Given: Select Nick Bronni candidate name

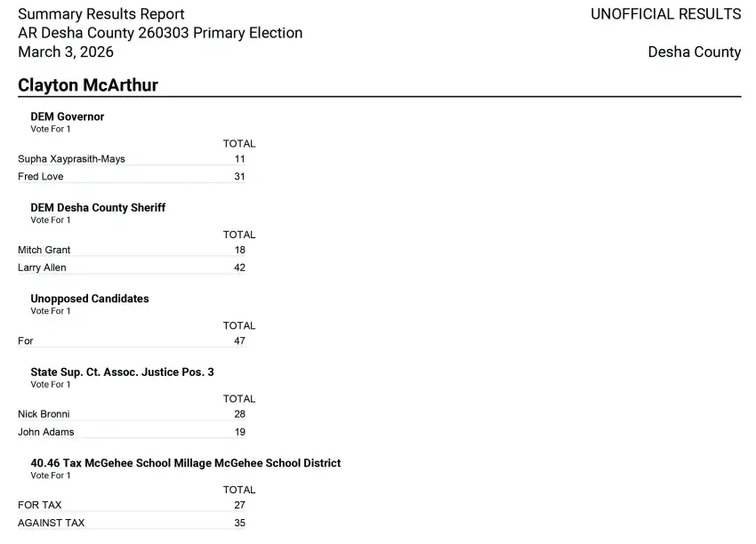Looking at the screenshot, I should pos(44,414).
